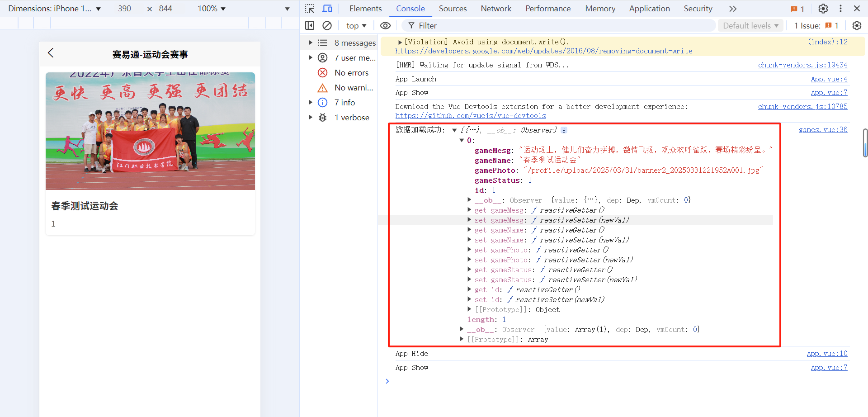Image resolution: width=868 pixels, height=417 pixels.
Task: Click the App Launch log message
Action: tap(415, 79)
